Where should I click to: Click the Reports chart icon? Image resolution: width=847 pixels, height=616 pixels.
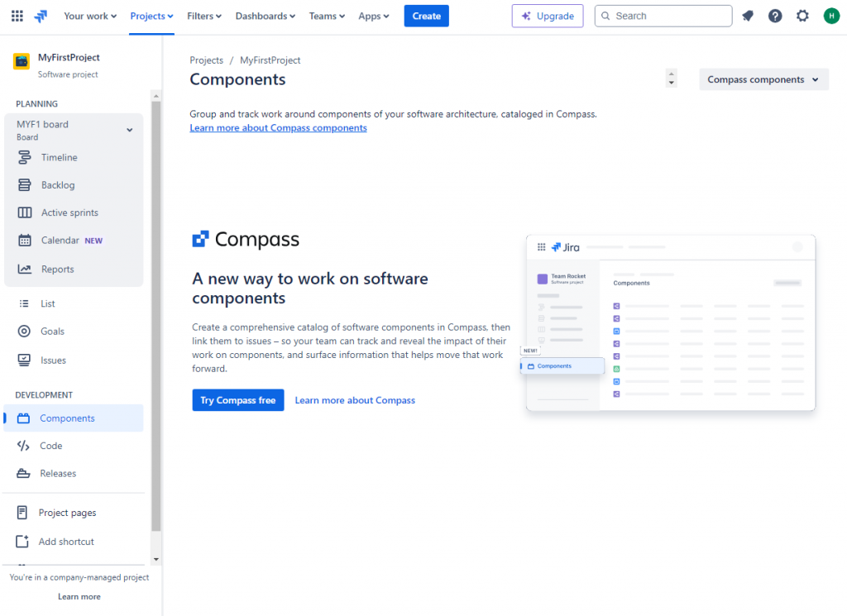pyautogui.click(x=24, y=269)
